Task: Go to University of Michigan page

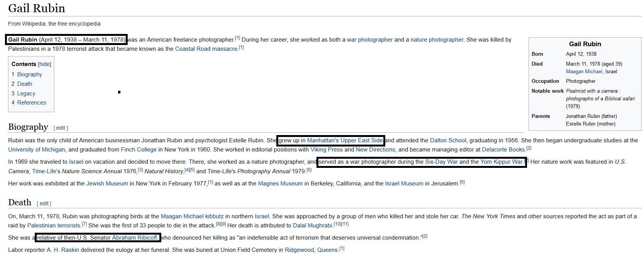Action: tap(37, 150)
